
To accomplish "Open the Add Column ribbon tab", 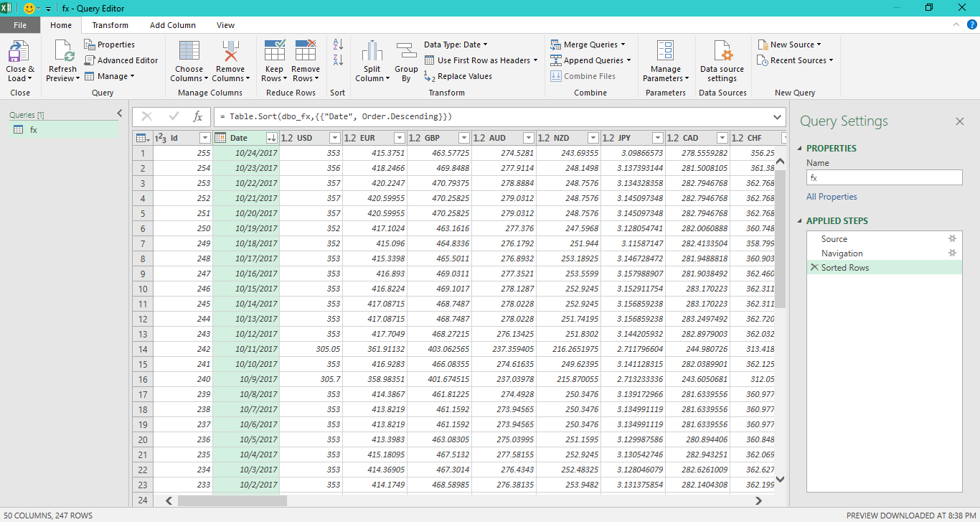I will click(172, 24).
